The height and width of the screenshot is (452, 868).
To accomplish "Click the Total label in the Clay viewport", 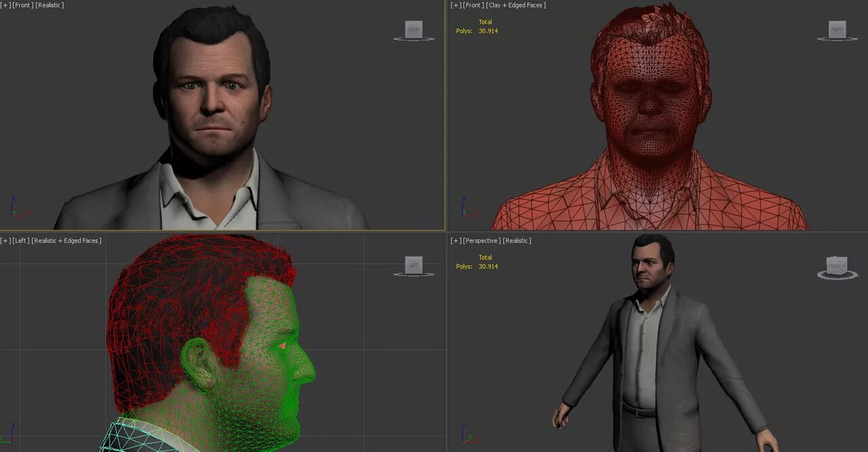I will (486, 22).
